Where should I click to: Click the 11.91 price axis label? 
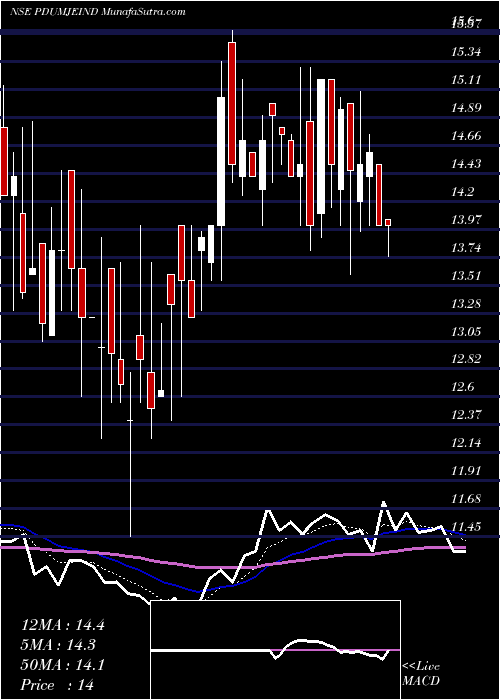pos(466,471)
